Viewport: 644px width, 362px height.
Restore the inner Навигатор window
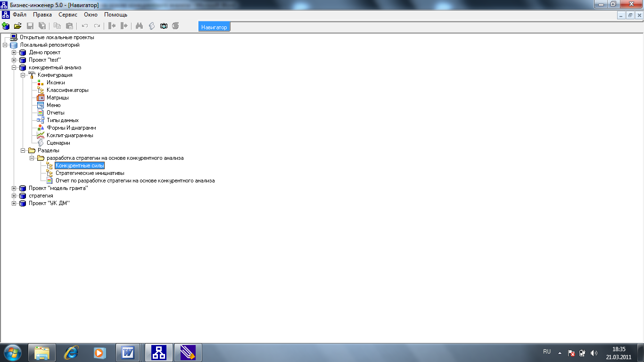tap(630, 15)
